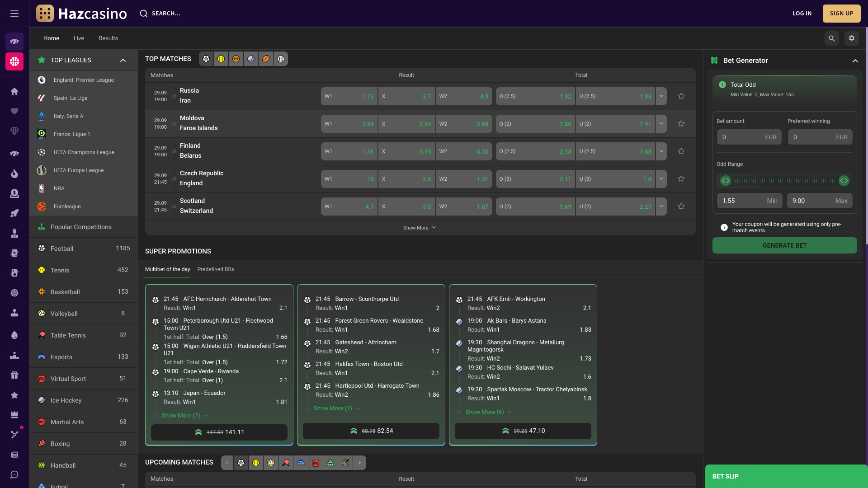This screenshot has width=868, height=488.
Task: Select the sidebar sports basketball icon
Action: click(14, 61)
